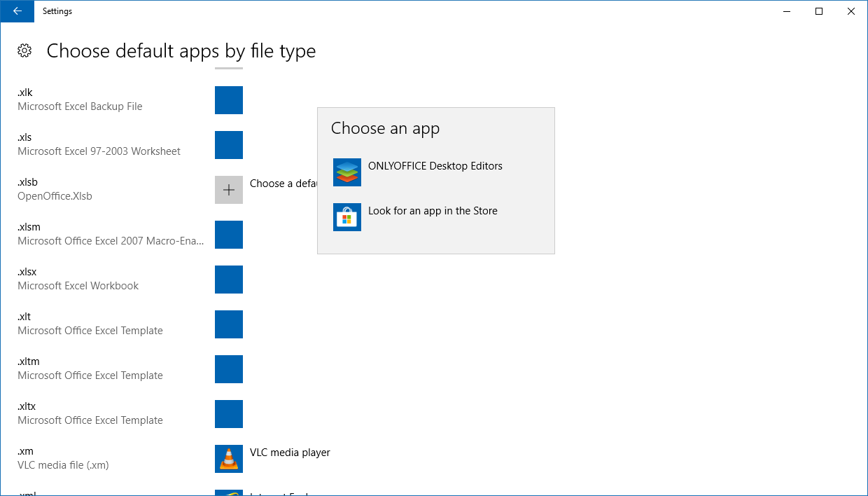Click Choose a default text for .xlsb
This screenshot has width=868, height=496.
[x=283, y=184]
